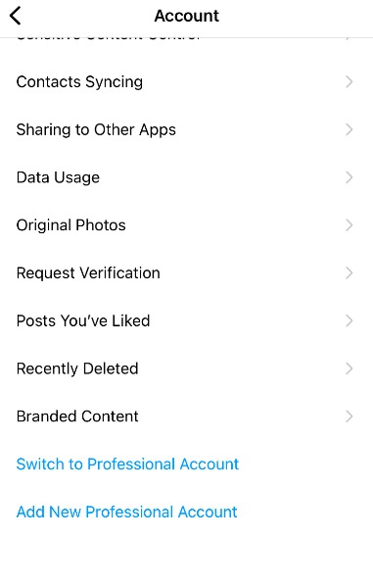
Task: Select Original Photos entry
Action: point(186,225)
